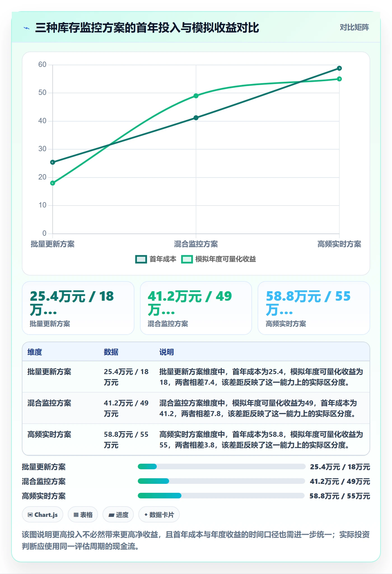392x574 pixels.
Task: Click the description mentioning 两者相差7.8
Action: click(258, 408)
